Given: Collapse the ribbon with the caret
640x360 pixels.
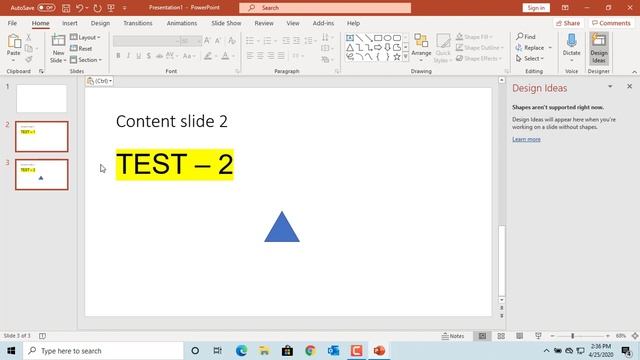Looking at the screenshot, I should [x=634, y=72].
